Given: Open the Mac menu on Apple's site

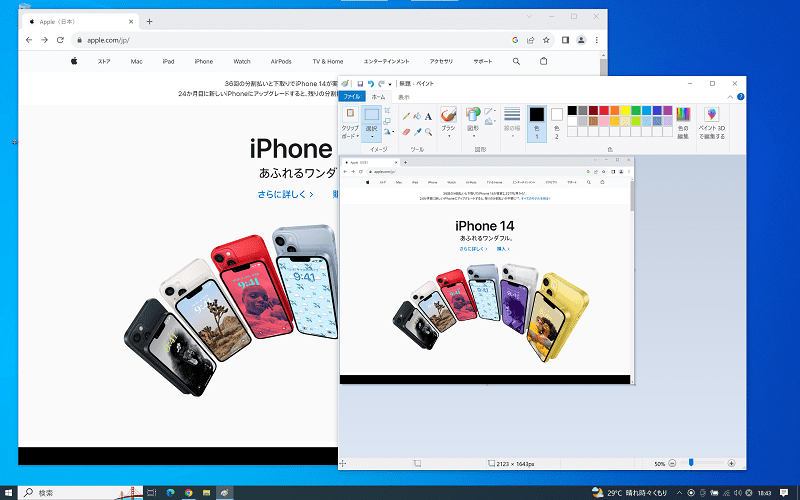Looking at the screenshot, I should point(136,61).
